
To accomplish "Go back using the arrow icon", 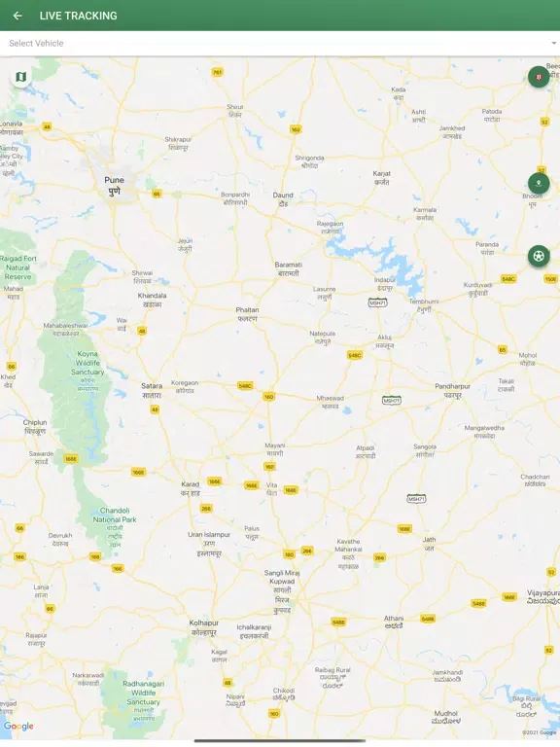I will tap(17, 16).
